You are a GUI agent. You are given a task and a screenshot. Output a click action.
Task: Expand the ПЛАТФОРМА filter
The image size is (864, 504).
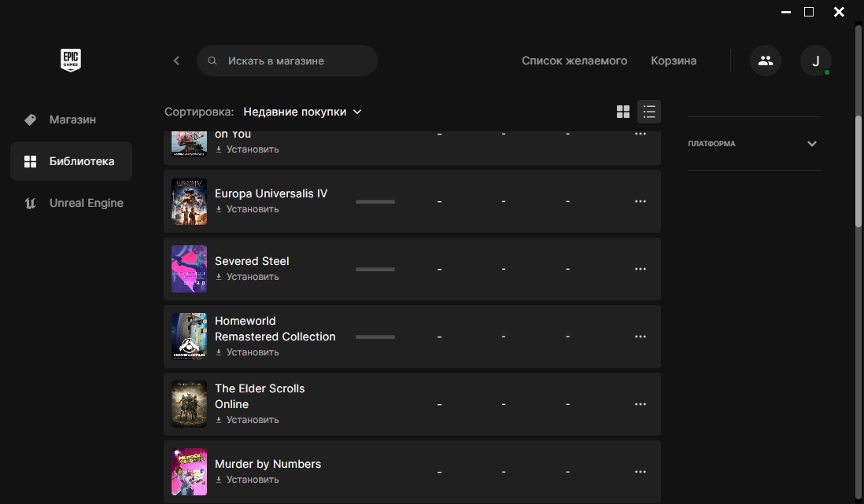pyautogui.click(x=754, y=144)
